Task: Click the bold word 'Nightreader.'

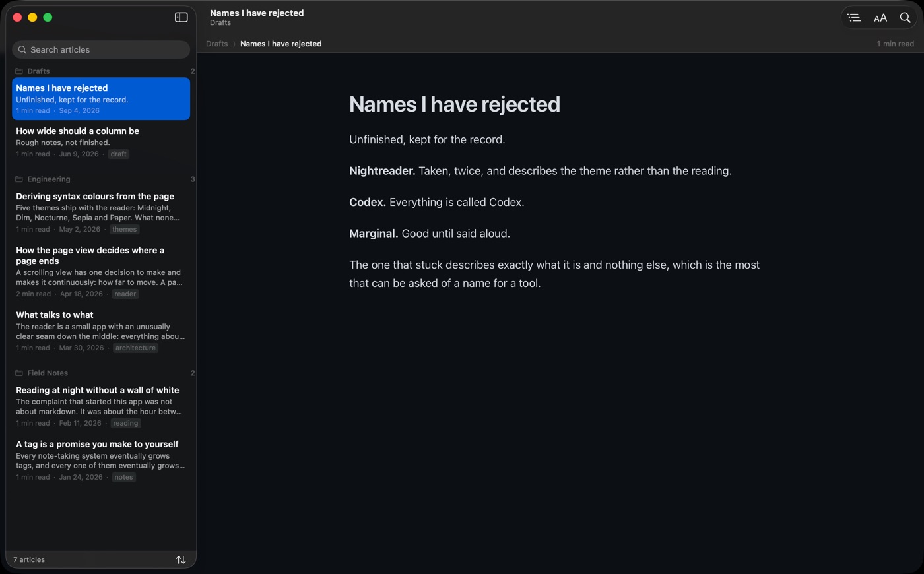Action: click(382, 171)
